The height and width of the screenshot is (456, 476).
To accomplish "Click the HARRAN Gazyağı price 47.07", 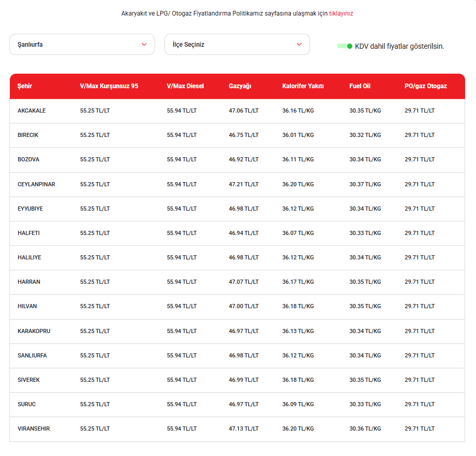I will 244,282.
